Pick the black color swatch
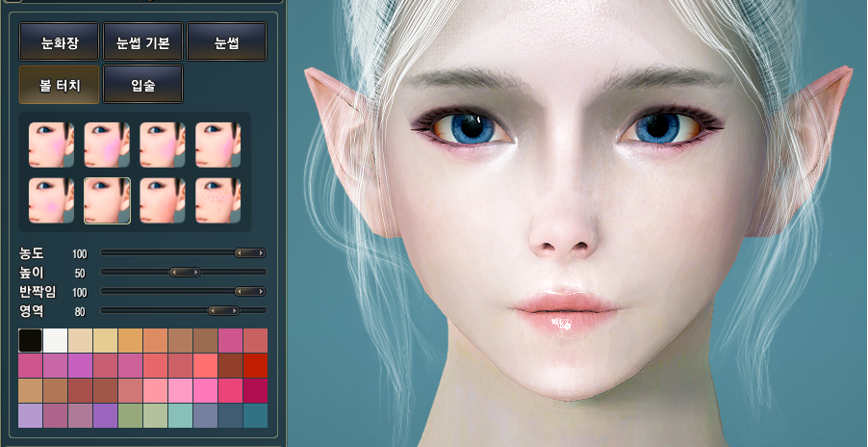This screenshot has height=447, width=868. [x=31, y=341]
